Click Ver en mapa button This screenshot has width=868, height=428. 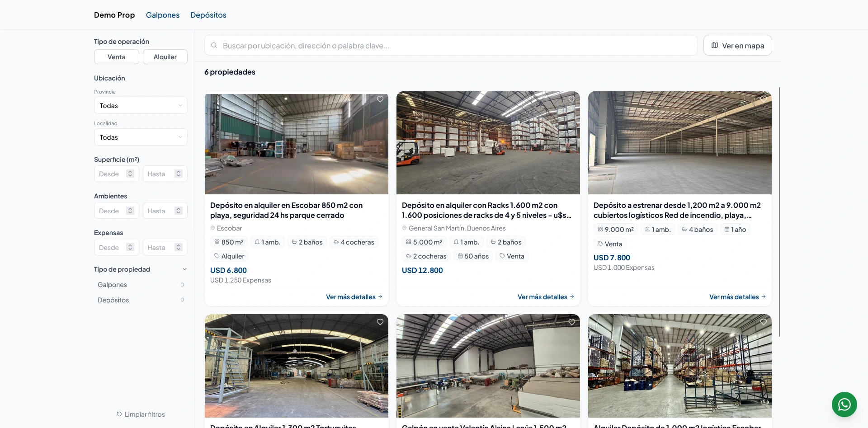(738, 45)
